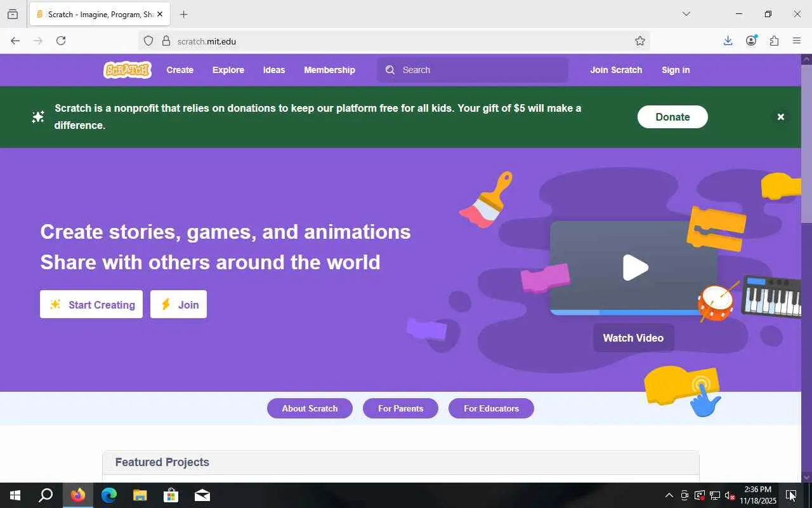Click the forward navigation arrow
This screenshot has width=812, height=508.
[x=38, y=41]
